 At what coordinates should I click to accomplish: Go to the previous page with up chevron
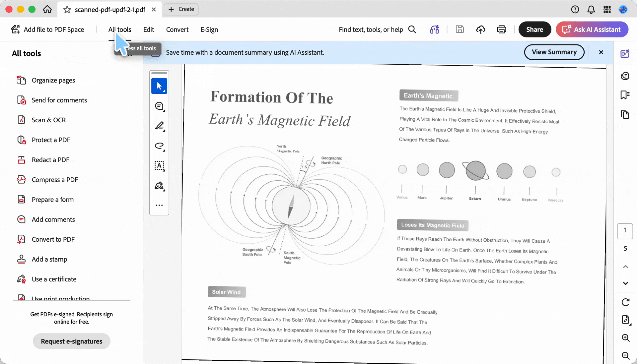pos(625,267)
